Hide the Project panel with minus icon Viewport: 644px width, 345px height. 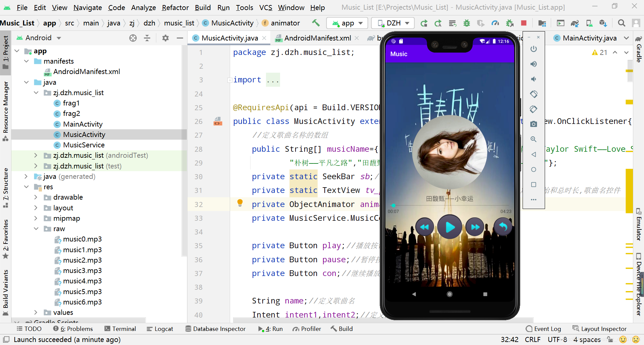180,38
